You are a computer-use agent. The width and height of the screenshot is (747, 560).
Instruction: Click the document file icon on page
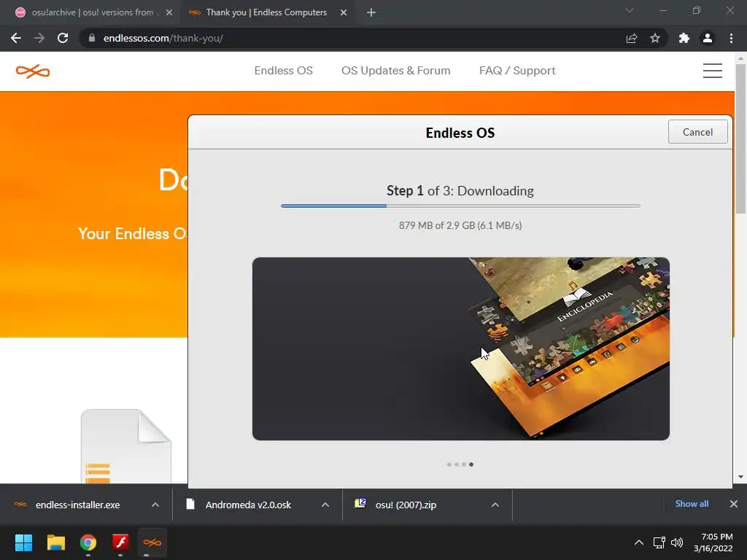(x=125, y=447)
